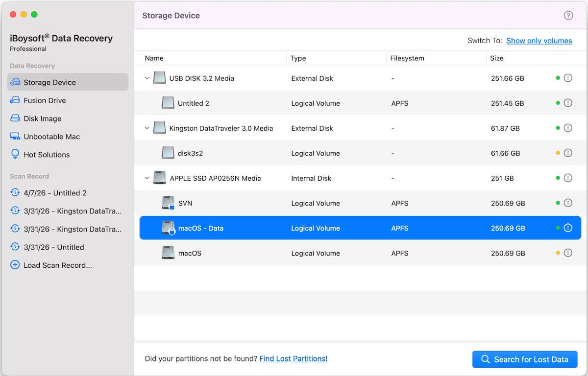The image size is (588, 376).
Task: Open the help question mark icon
Action: (568, 16)
